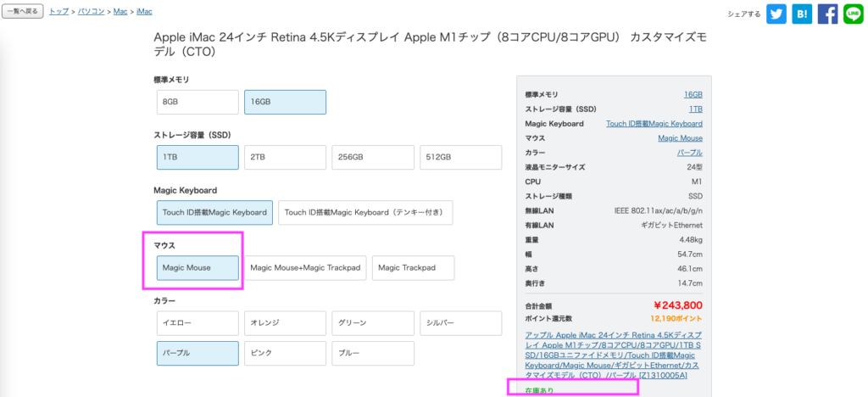868x397 pixels.
Task: Share via Hatena Bookmark icon
Action: click(x=802, y=14)
